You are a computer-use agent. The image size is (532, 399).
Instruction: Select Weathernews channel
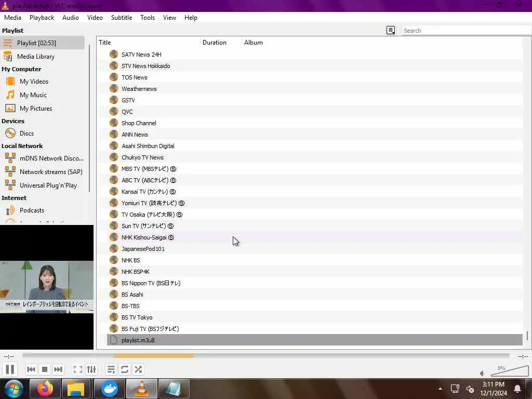coord(314,89)
